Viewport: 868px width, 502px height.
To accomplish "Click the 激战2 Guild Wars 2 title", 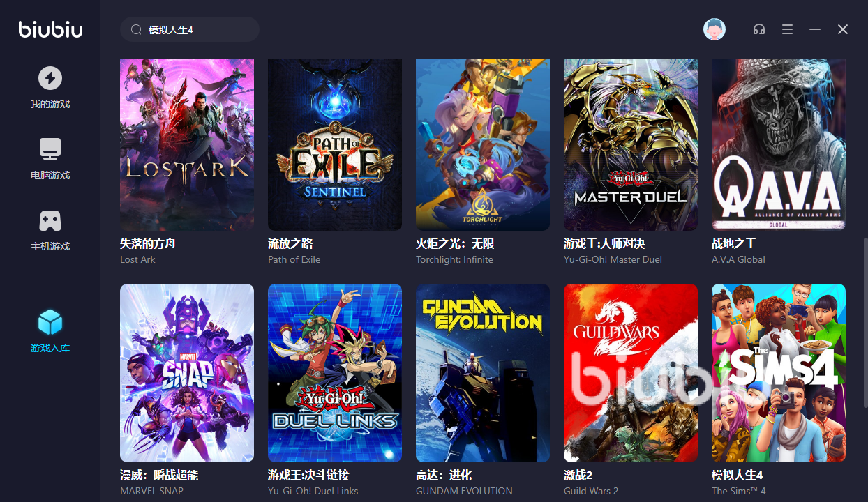I will point(578,476).
